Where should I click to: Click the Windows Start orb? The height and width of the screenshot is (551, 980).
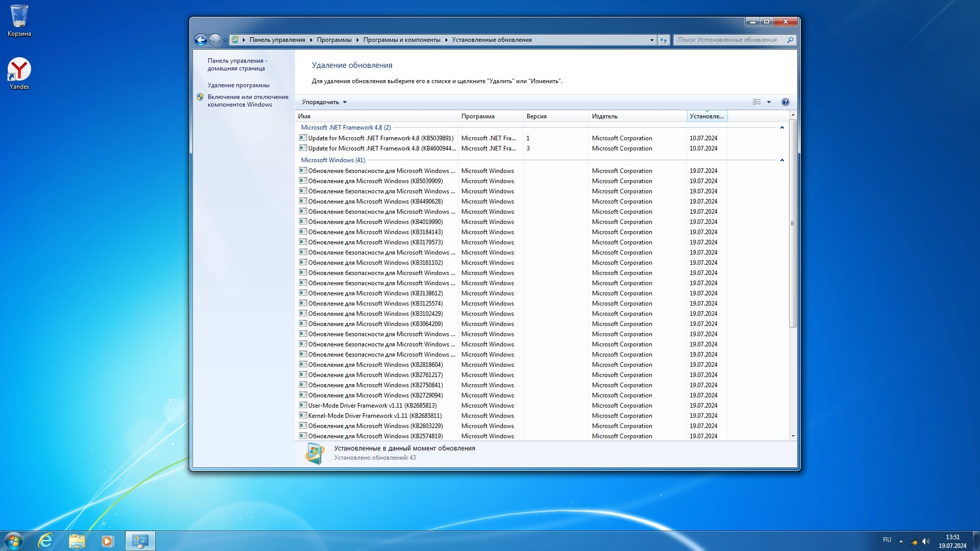pos(14,540)
